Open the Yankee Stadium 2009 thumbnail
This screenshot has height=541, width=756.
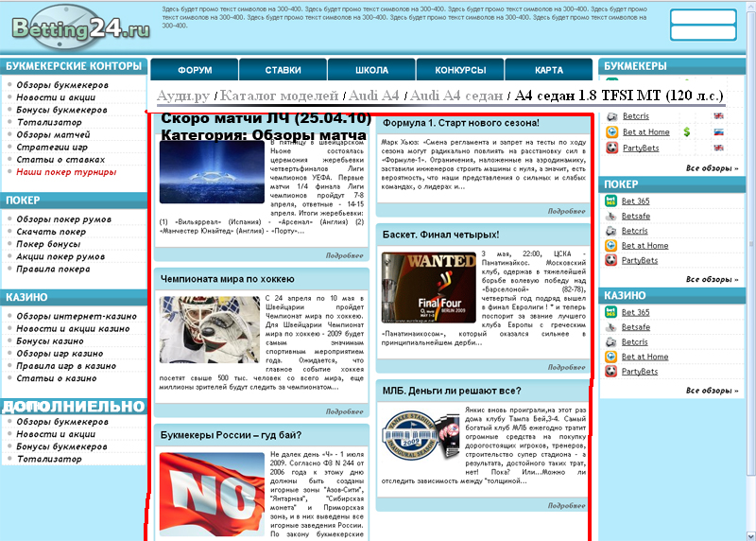coord(421,437)
